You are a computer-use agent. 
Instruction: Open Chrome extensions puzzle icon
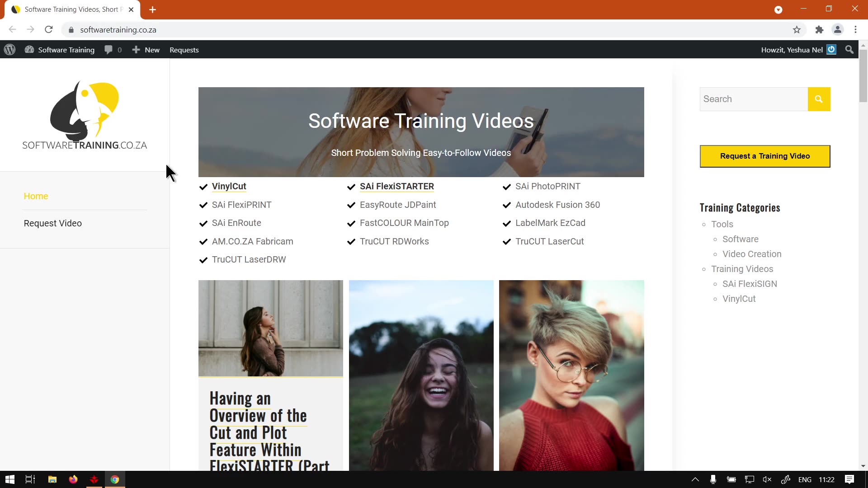point(819,30)
